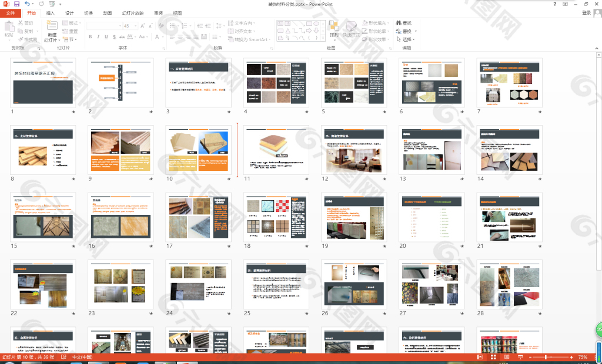602x364 pixels.
Task: Toggle text Shadow formatting
Action: tap(115, 37)
